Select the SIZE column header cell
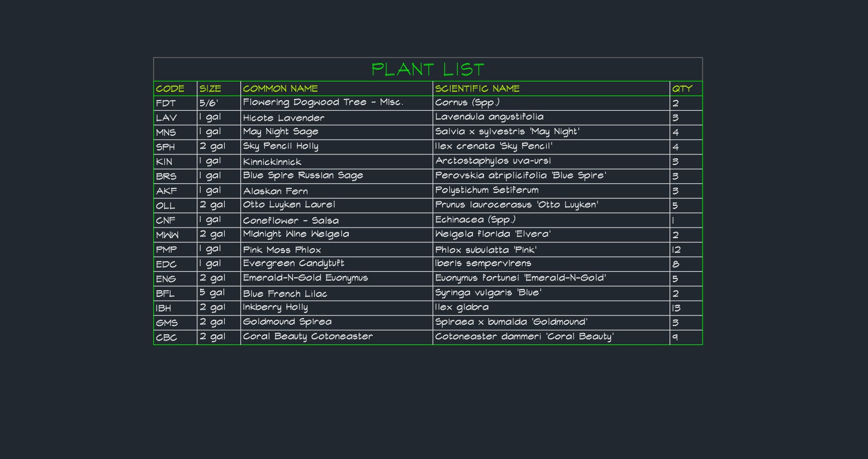This screenshot has width=868, height=459. 219,89
